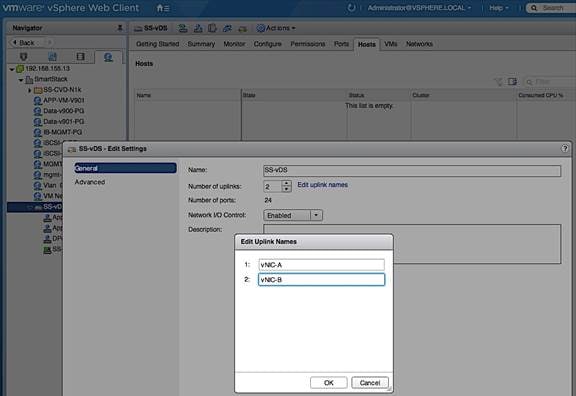Viewport: 576px width, 396px height.
Task: Click the refresh icon in top bar
Action: pyautogui.click(x=351, y=8)
